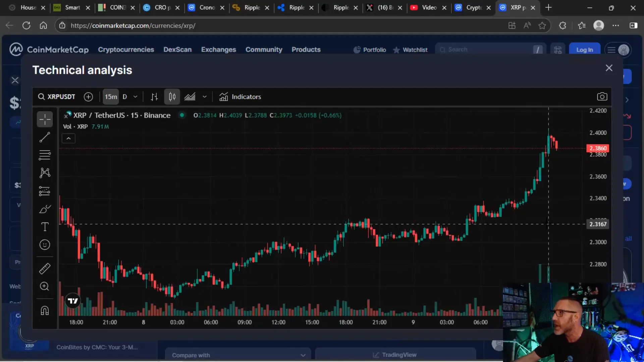Open the CoinBites by CMC article

(97, 347)
